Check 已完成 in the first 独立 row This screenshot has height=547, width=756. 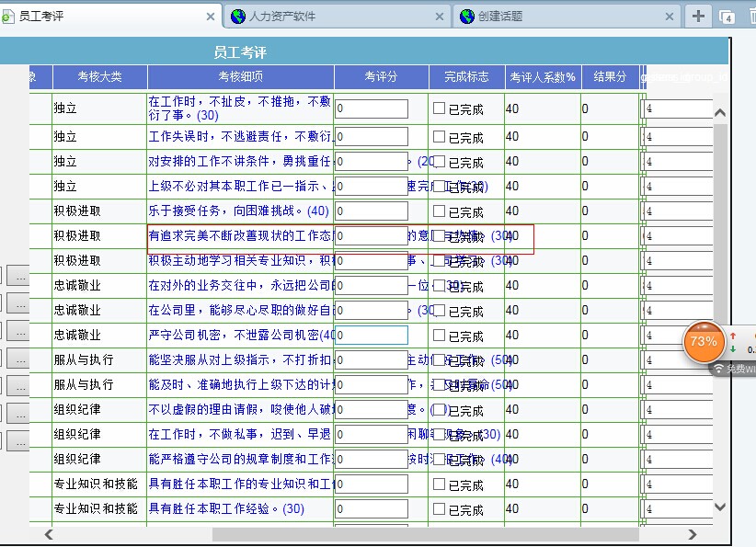click(x=439, y=108)
